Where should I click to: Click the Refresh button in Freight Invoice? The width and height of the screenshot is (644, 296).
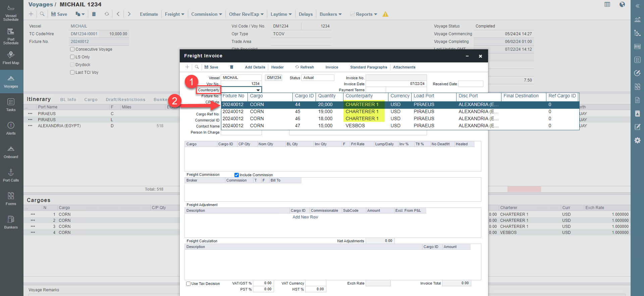click(305, 67)
